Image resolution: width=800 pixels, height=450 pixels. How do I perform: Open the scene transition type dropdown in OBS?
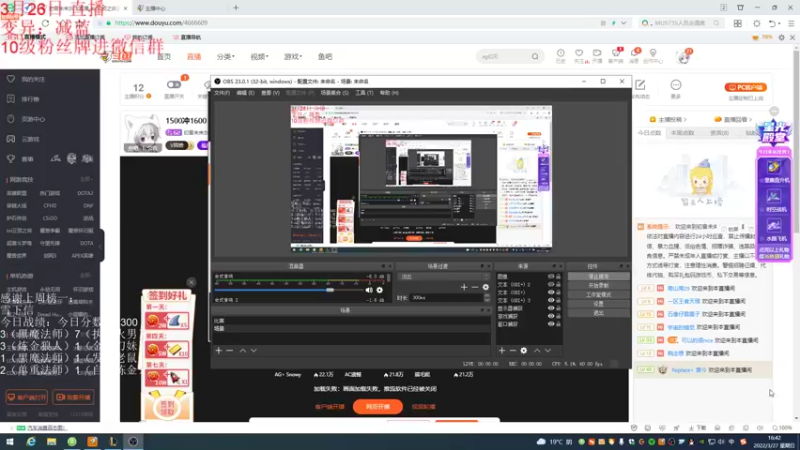(x=443, y=277)
